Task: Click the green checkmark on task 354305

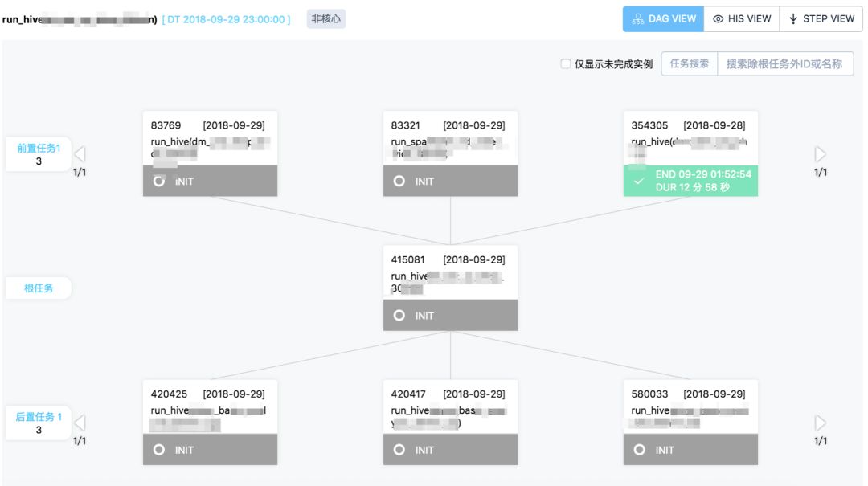Action: 640,181
